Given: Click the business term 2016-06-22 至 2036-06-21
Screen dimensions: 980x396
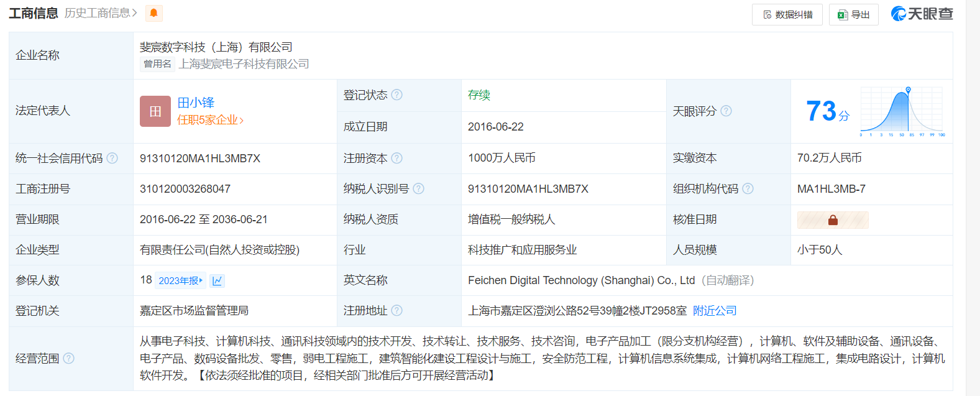Looking at the screenshot, I should pyautogui.click(x=204, y=219).
